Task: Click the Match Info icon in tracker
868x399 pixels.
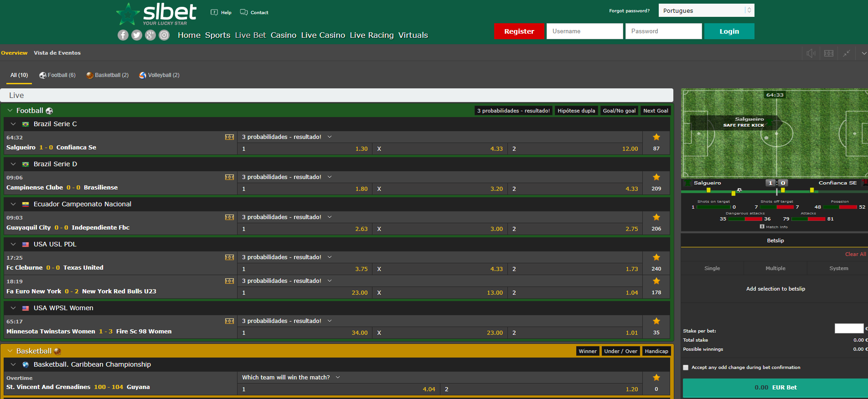Action: tap(762, 226)
